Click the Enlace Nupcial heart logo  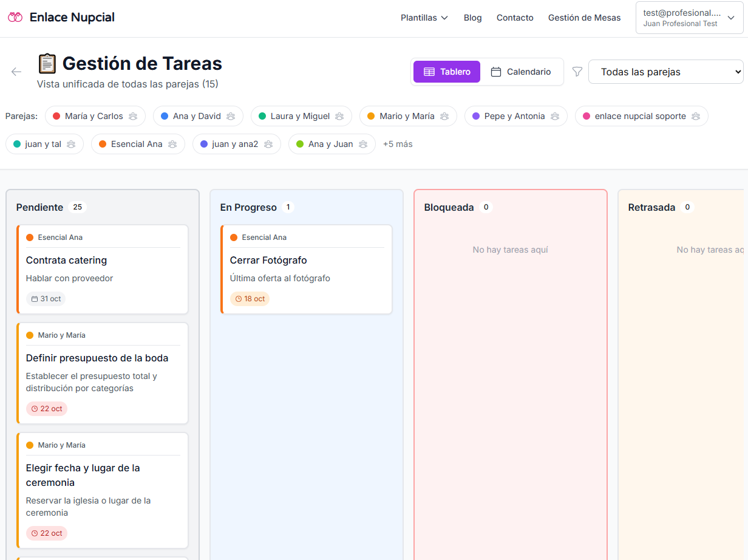14,17
